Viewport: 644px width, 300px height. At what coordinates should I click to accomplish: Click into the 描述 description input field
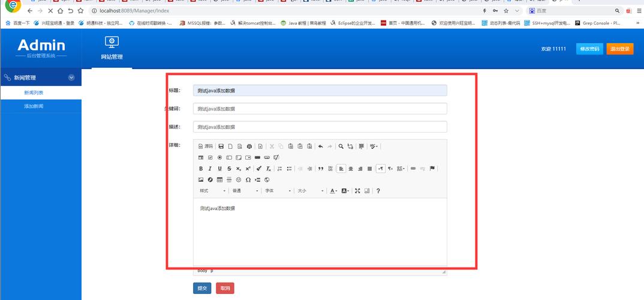(320, 127)
